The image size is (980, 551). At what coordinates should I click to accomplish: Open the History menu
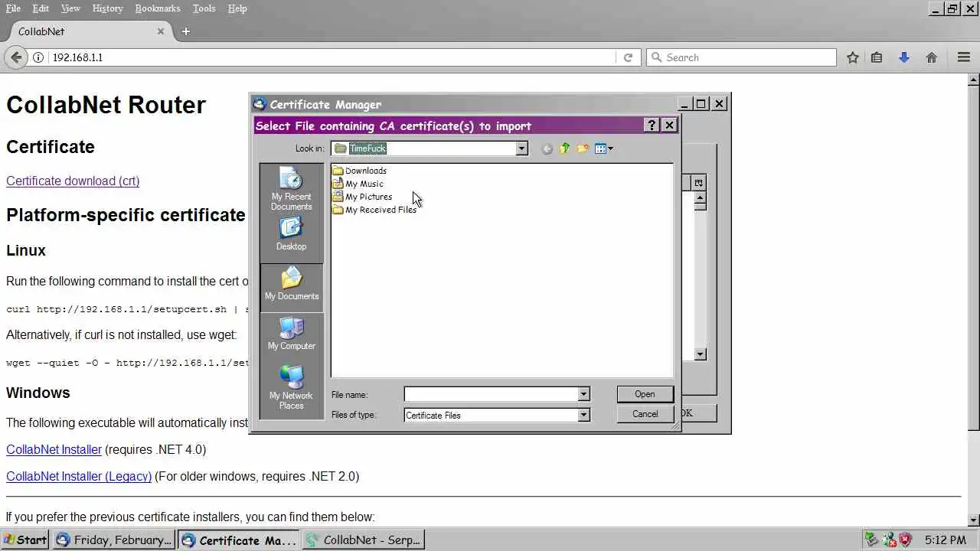tap(107, 8)
